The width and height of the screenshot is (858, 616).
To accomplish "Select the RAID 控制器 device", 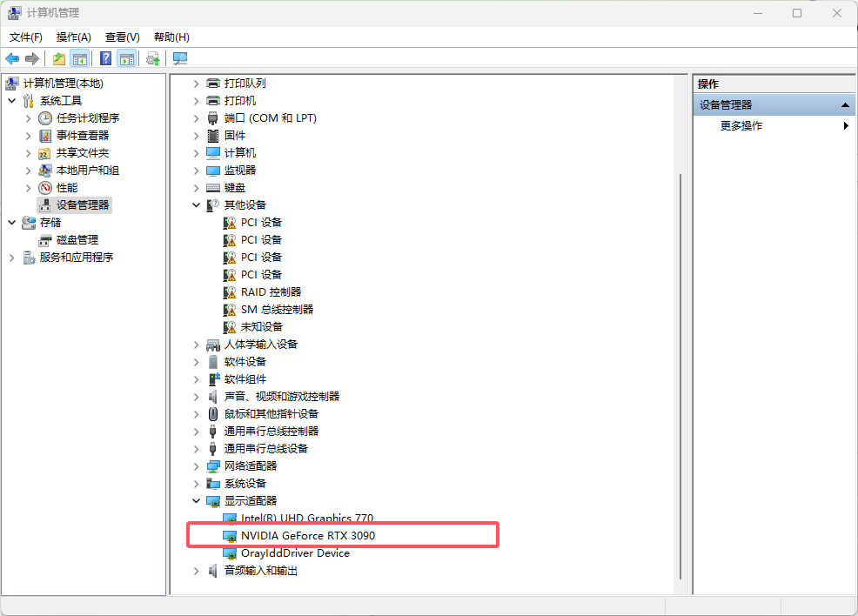I will (x=271, y=292).
